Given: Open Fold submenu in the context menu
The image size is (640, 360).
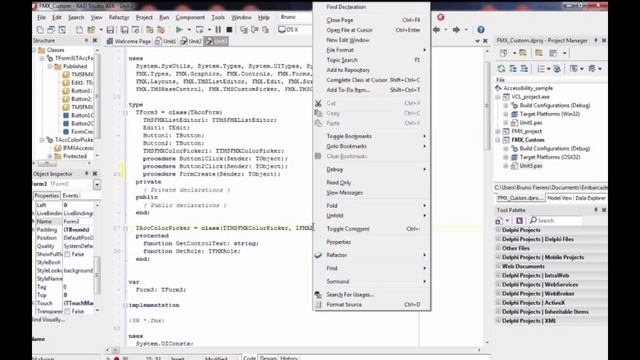Looking at the screenshot, I should [371, 206].
